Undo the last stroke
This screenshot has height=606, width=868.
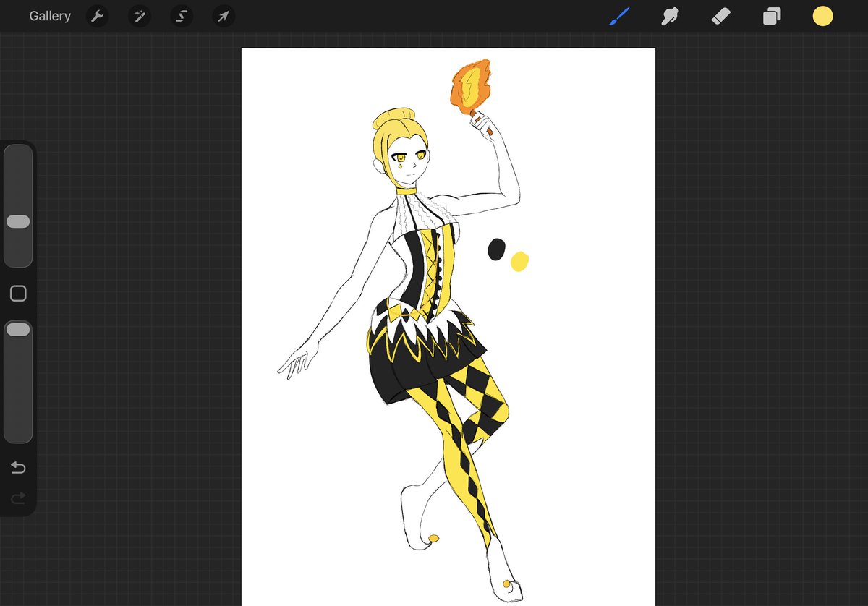point(18,468)
